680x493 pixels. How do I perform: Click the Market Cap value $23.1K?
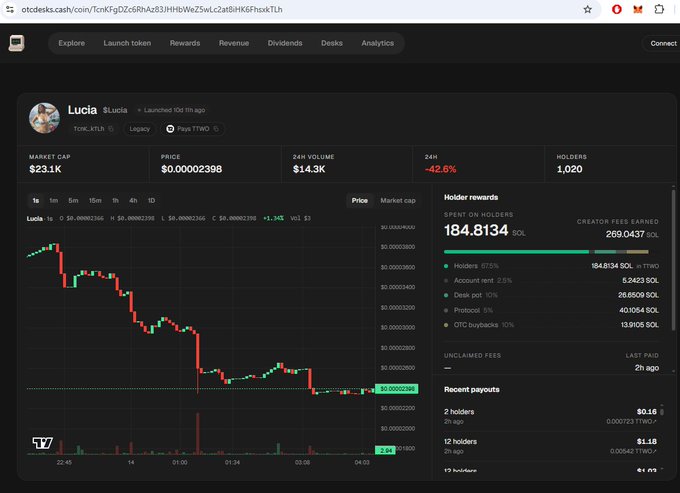point(45,169)
